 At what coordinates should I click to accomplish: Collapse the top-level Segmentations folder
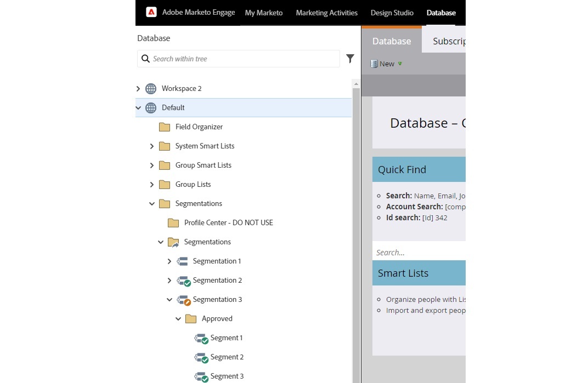(x=152, y=204)
